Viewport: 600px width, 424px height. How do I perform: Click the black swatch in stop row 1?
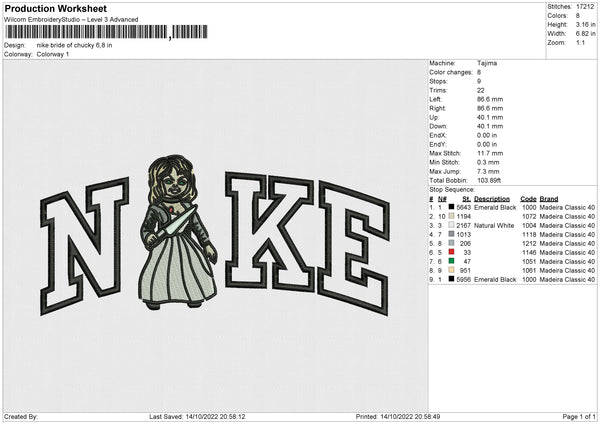pyautogui.click(x=452, y=207)
